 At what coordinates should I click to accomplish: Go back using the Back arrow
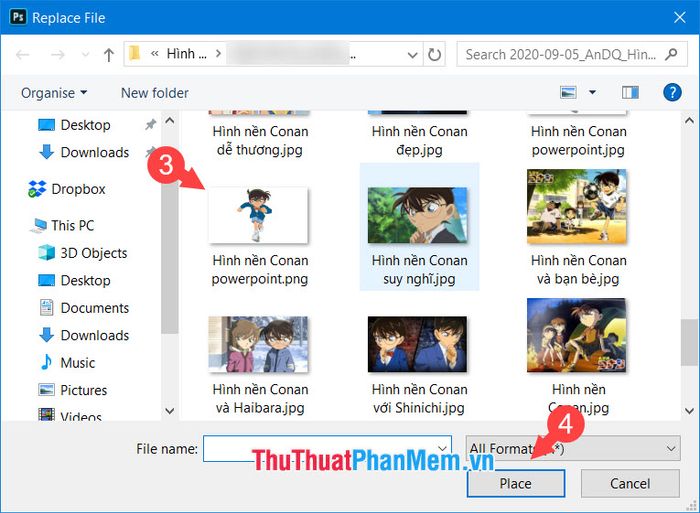[x=22, y=55]
